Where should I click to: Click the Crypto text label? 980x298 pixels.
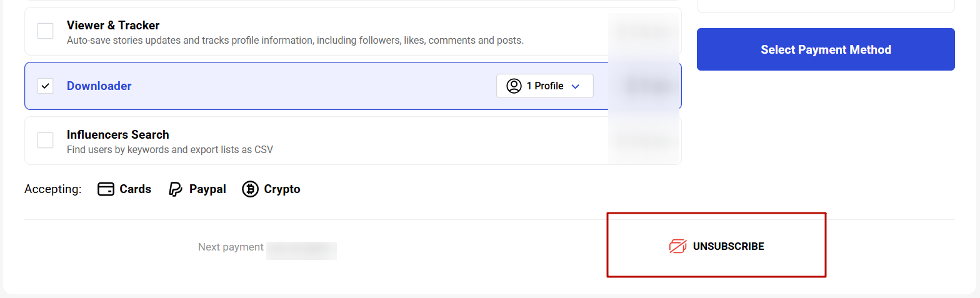[x=282, y=189]
